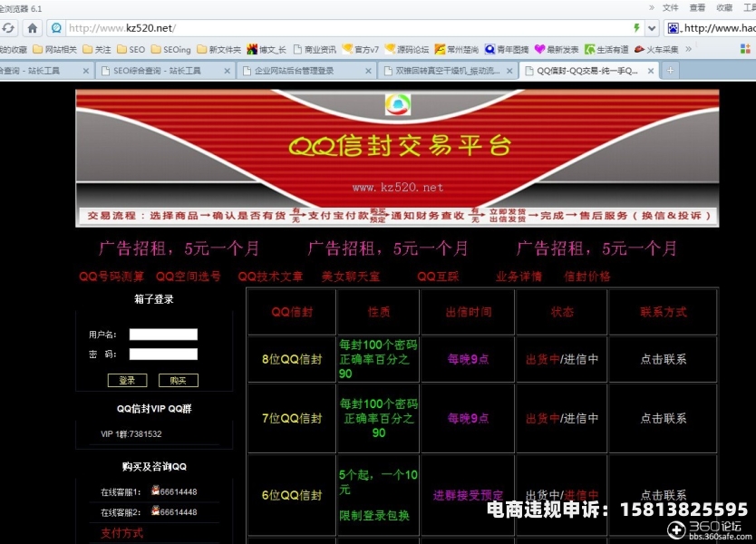Click the 用户名 input field

tap(163, 335)
